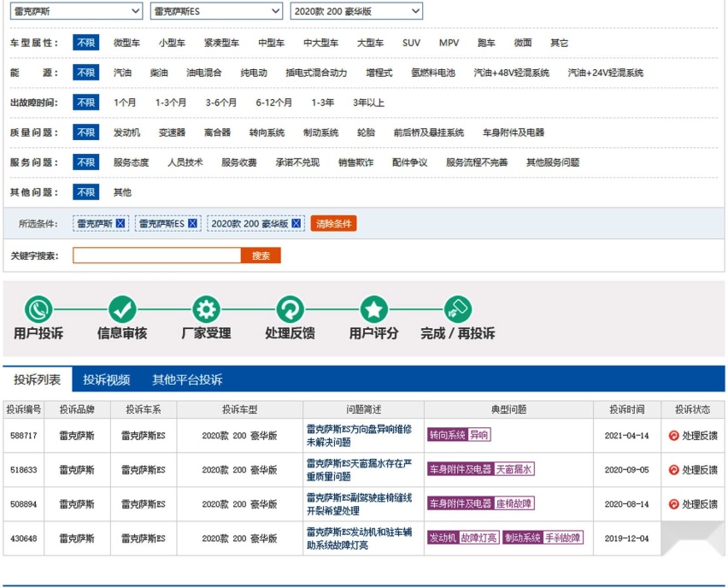Screen dimensions: 728x588
Task: Filter by 汽油+48V轻混系统
Action: click(x=511, y=73)
